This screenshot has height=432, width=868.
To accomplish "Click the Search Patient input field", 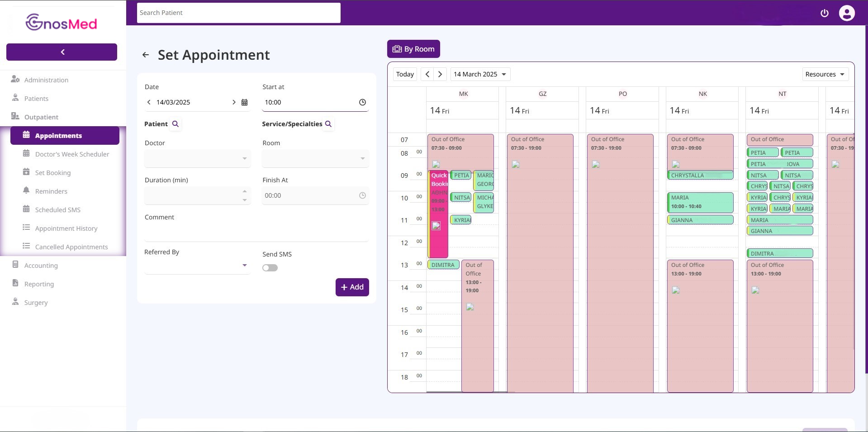I will (x=238, y=13).
